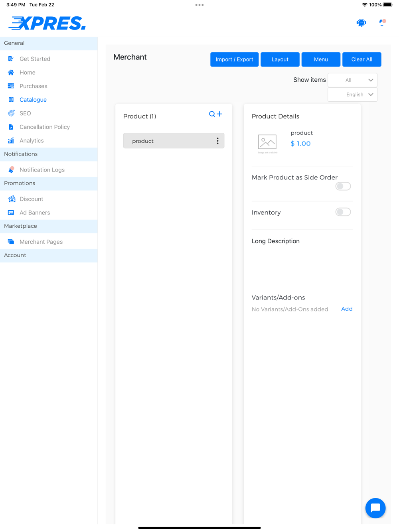Tap the iPad multitasking three dots
This screenshot has width=399, height=532.
(199, 5)
